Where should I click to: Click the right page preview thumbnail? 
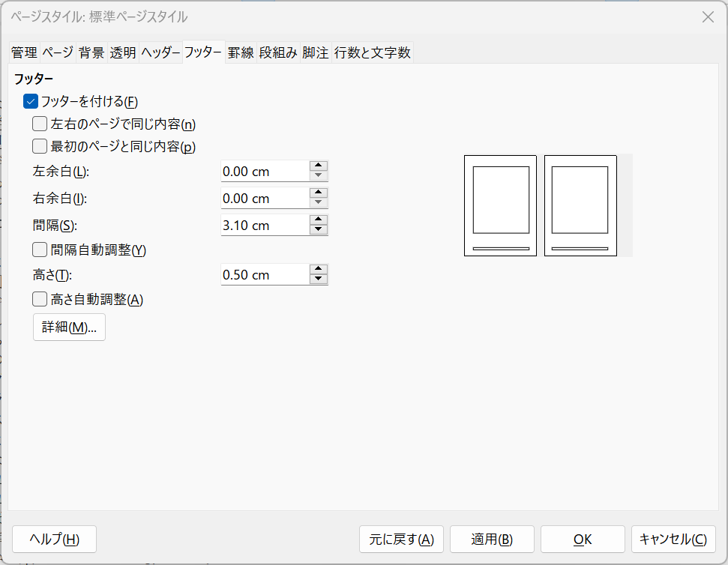coord(580,205)
